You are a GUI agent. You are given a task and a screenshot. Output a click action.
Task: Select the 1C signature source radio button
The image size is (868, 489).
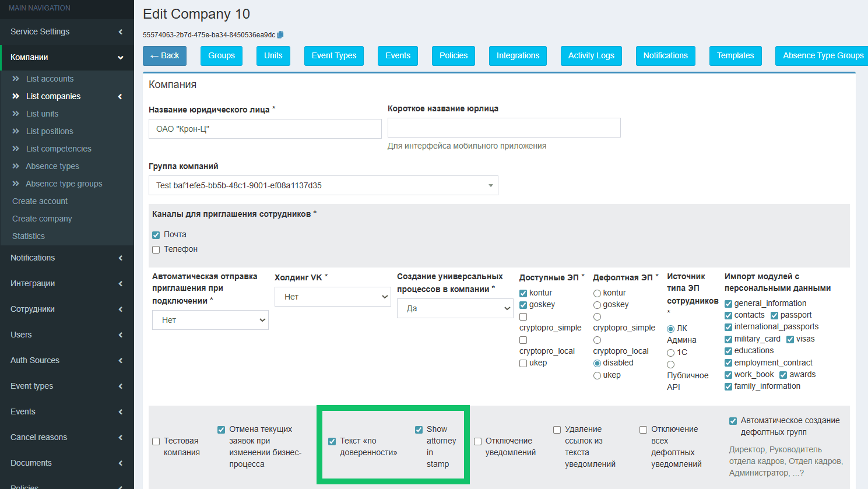670,353
